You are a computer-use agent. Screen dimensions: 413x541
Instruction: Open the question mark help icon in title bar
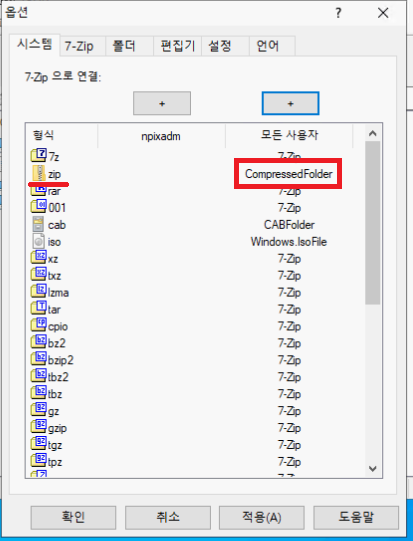(x=338, y=13)
